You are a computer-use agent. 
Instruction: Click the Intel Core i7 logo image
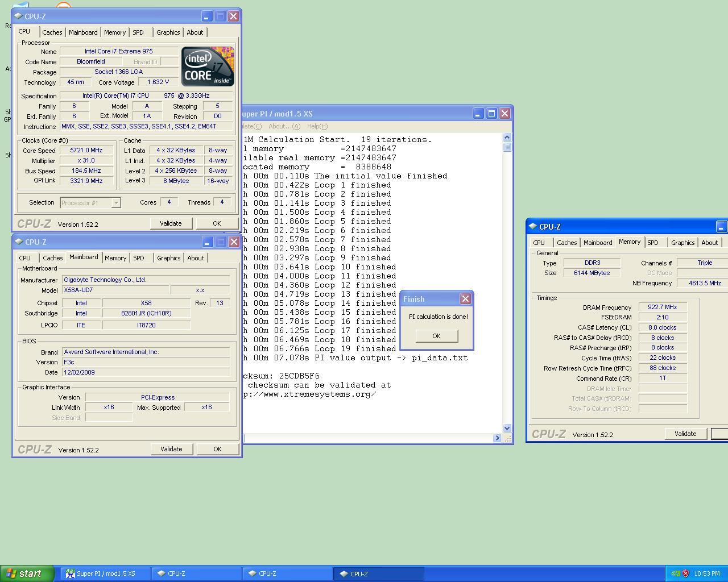tap(208, 66)
